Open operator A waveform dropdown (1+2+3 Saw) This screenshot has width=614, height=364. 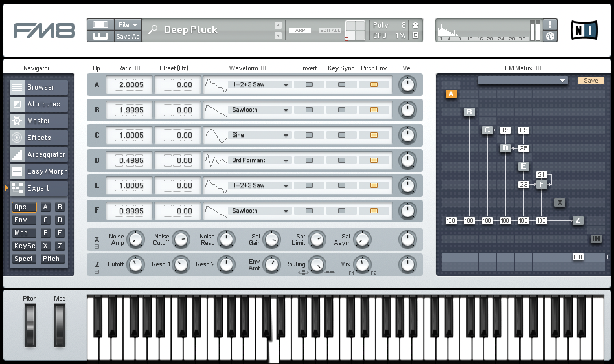[x=260, y=84]
